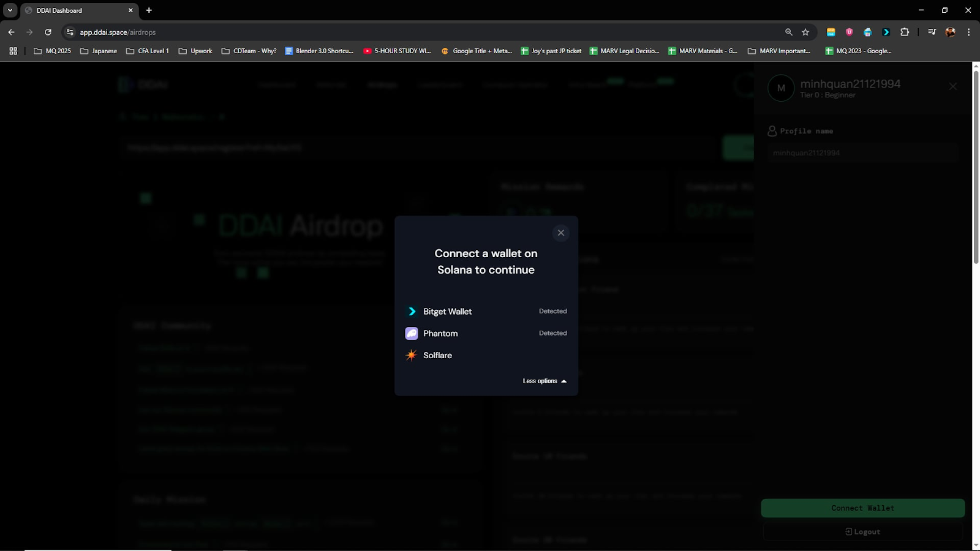Open zoom magnifier icon in address bar

788,32
